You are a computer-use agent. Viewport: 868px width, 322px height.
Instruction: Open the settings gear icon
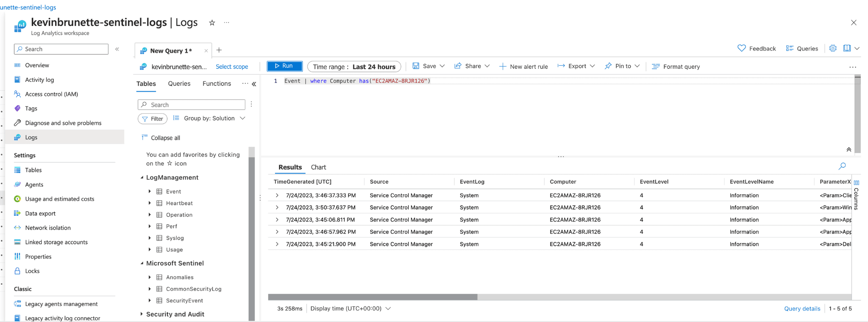pos(833,48)
